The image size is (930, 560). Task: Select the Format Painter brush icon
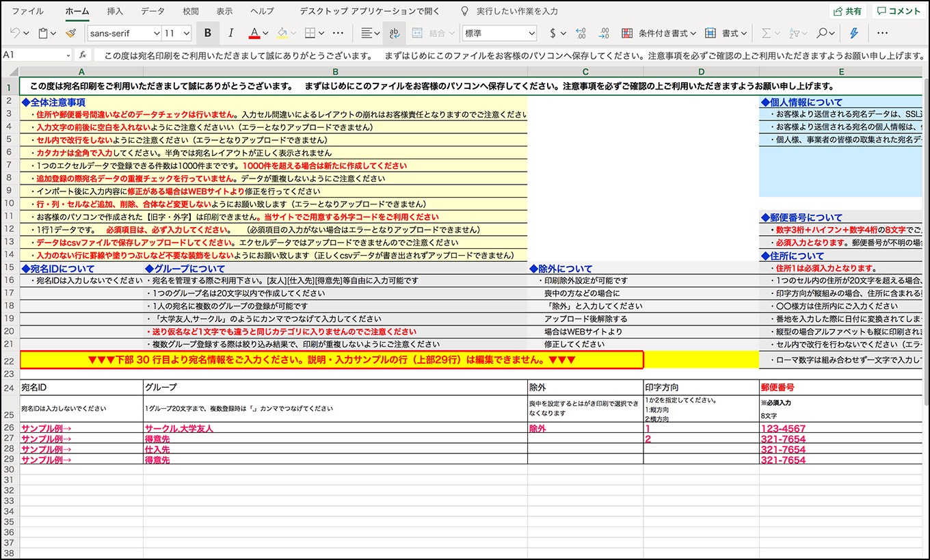70,33
